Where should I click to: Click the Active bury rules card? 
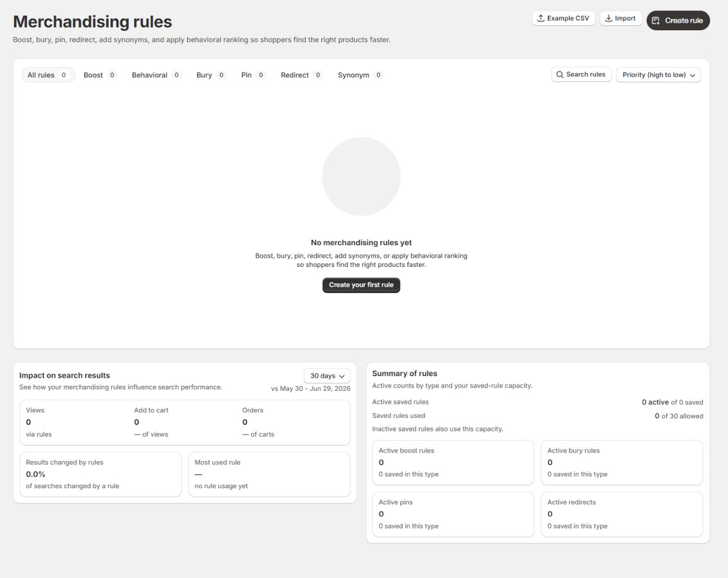coord(622,463)
